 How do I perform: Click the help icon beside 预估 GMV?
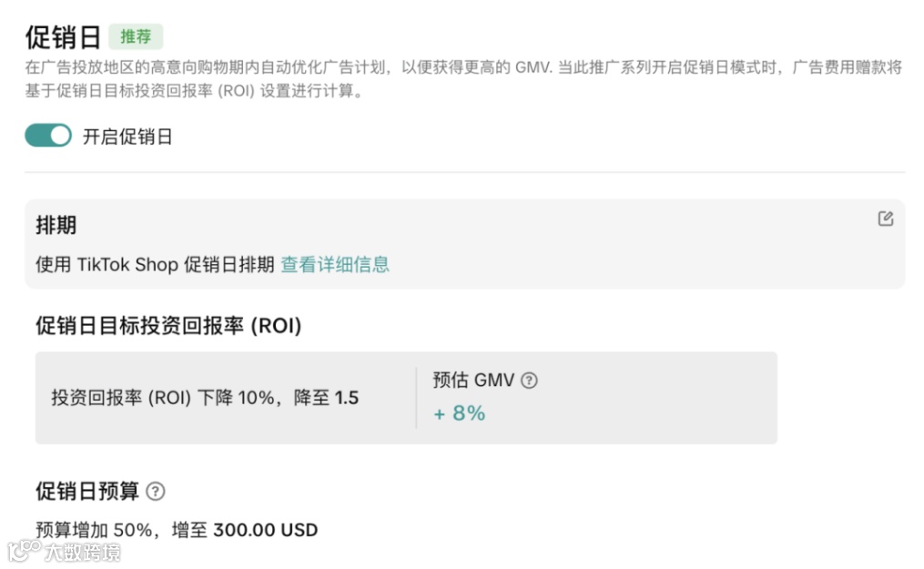(x=529, y=381)
